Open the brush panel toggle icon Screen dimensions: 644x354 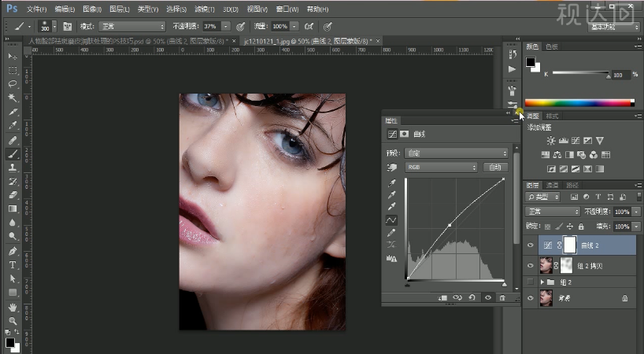click(x=68, y=27)
